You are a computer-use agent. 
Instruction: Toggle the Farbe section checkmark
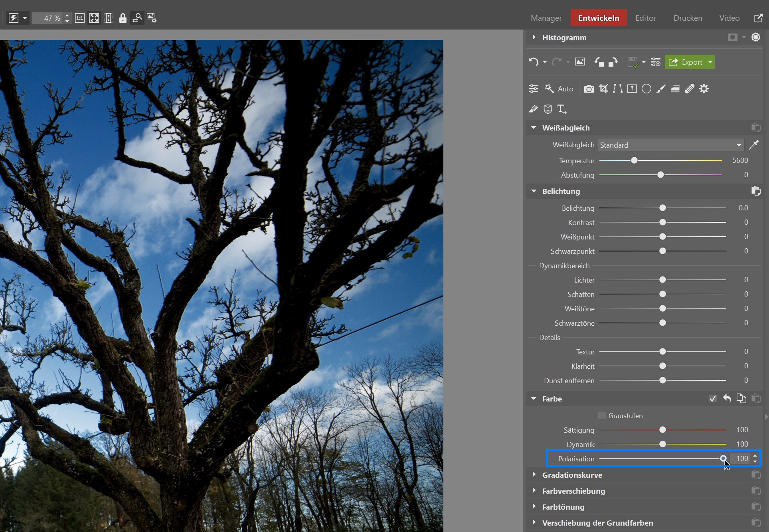tap(713, 399)
